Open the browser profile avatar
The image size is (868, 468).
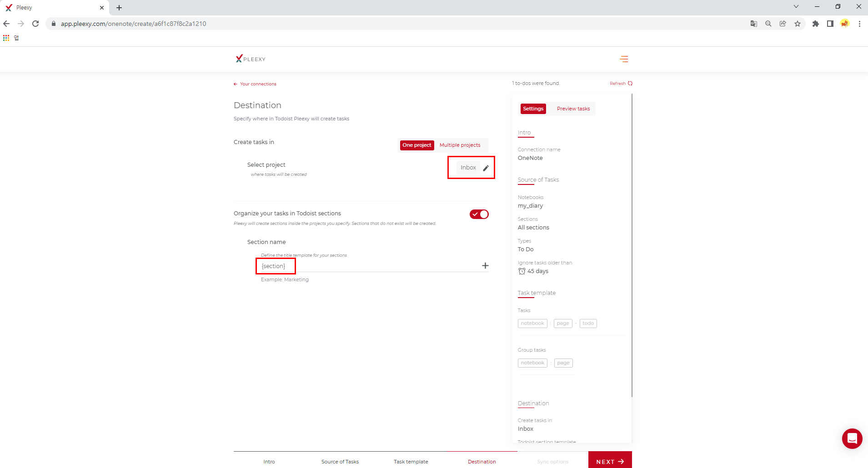(x=845, y=24)
